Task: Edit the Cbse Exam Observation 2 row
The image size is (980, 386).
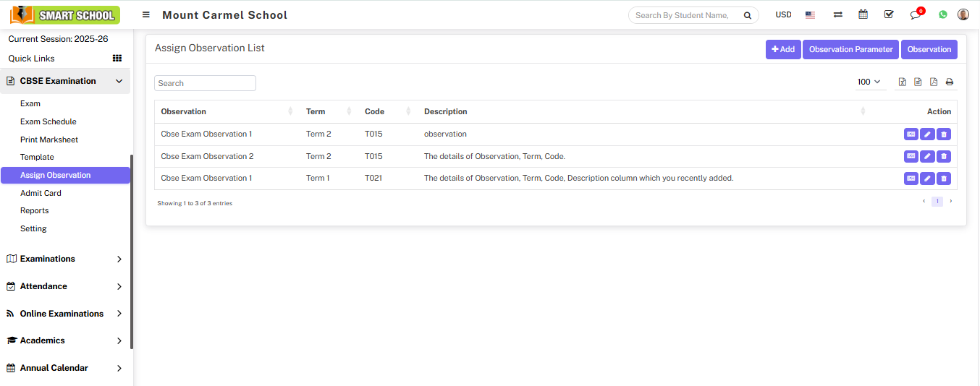Action: pyautogui.click(x=927, y=156)
